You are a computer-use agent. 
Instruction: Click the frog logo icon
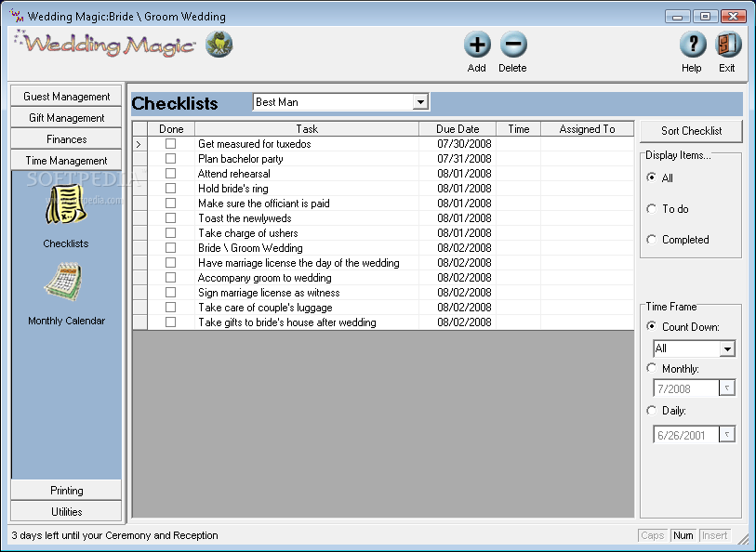point(219,45)
